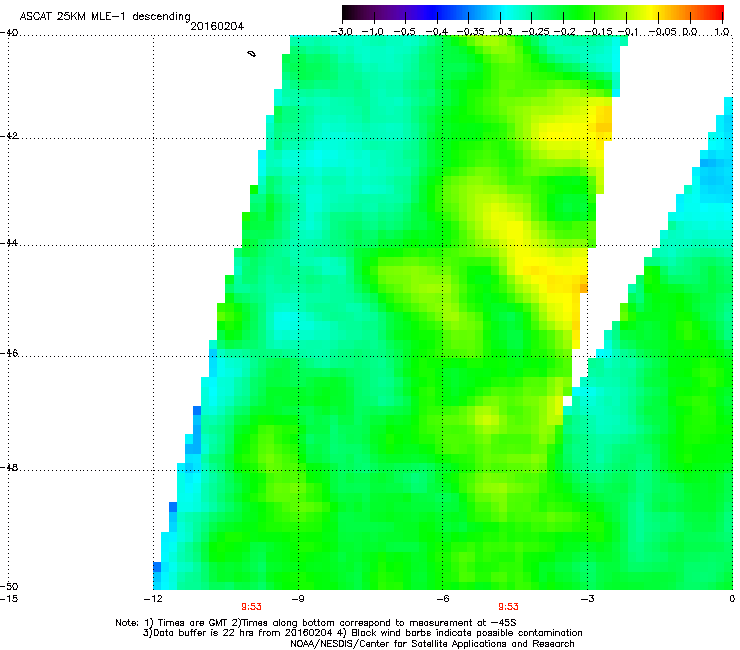Viewport: 740px width, 650px height.
Task: Select the "-48" latitude axis label
Action: (x=9, y=467)
